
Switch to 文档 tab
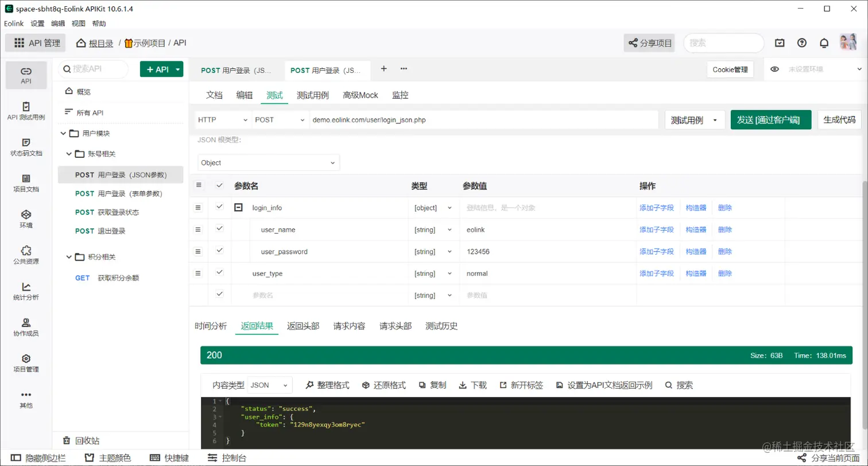[214, 95]
